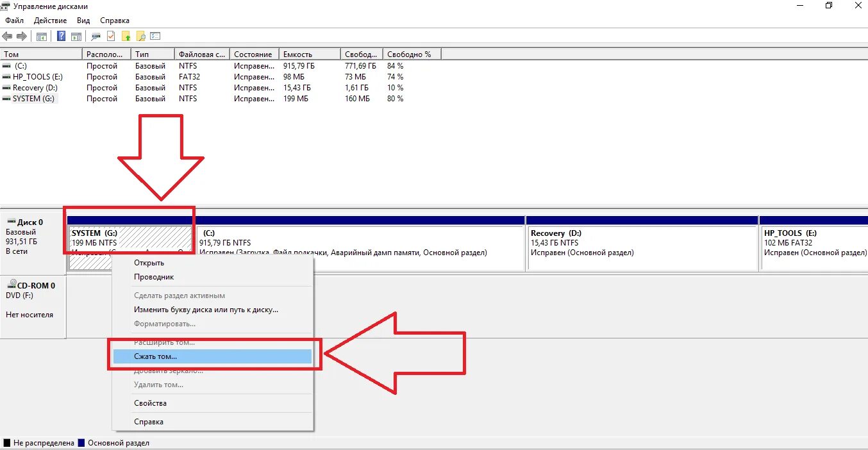The width and height of the screenshot is (868, 450).
Task: Sort by the Располо... column header
Action: 107,54
